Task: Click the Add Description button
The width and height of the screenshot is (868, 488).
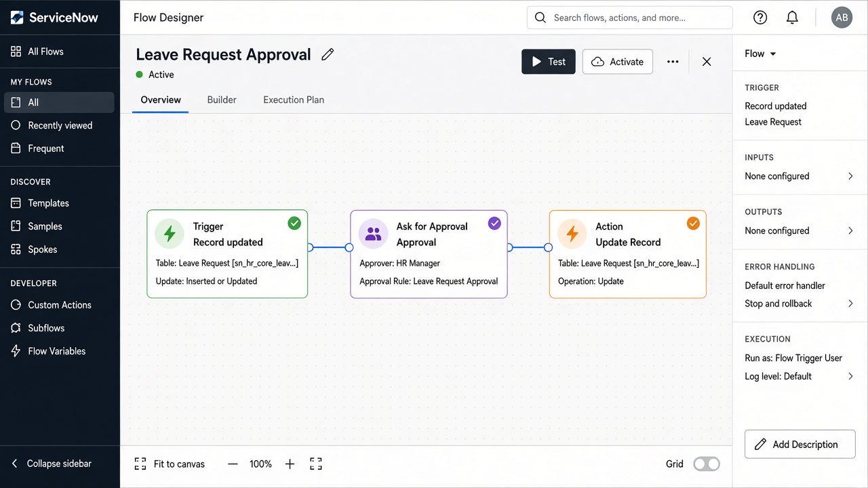Action: 800,445
